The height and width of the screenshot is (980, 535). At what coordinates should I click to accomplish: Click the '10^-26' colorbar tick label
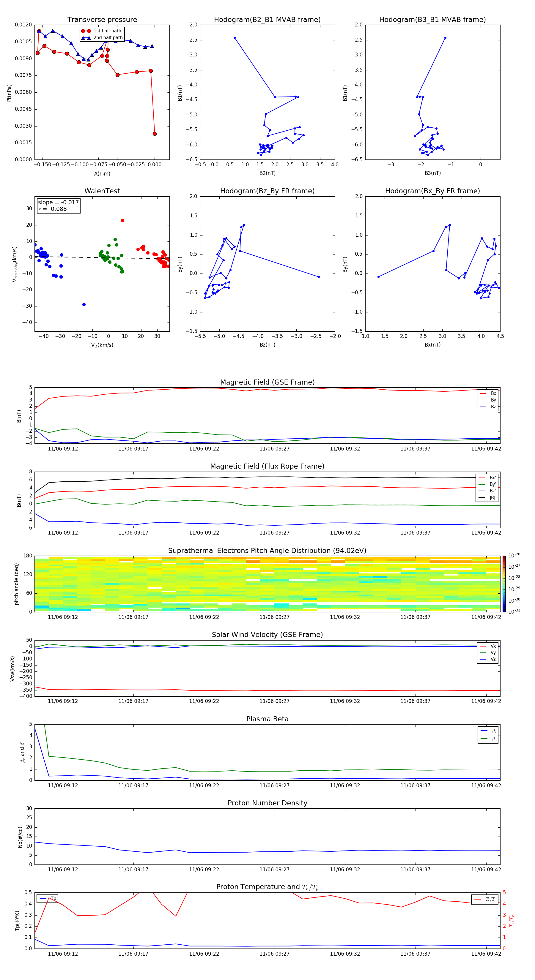point(514,555)
